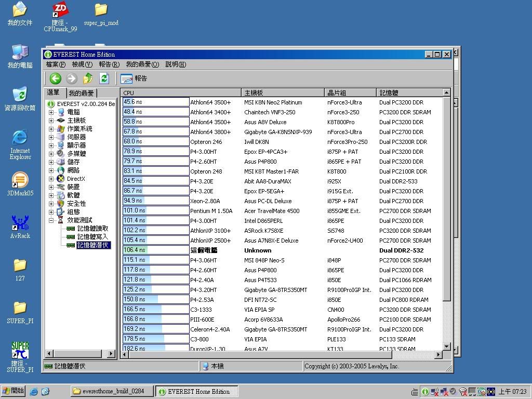The image size is (532, 399).
Task: Select the 主機板 motherboard icon in tree
Action: pos(61,121)
